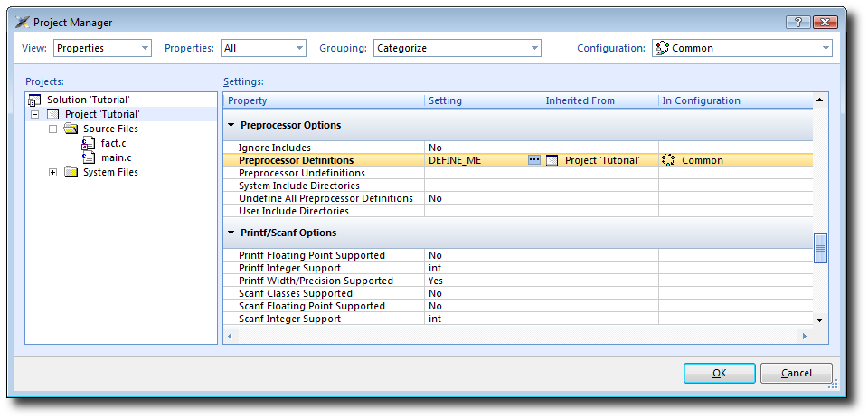Click the Solution 'Tutorial' icon
The width and height of the screenshot is (868, 419).
click(x=35, y=100)
